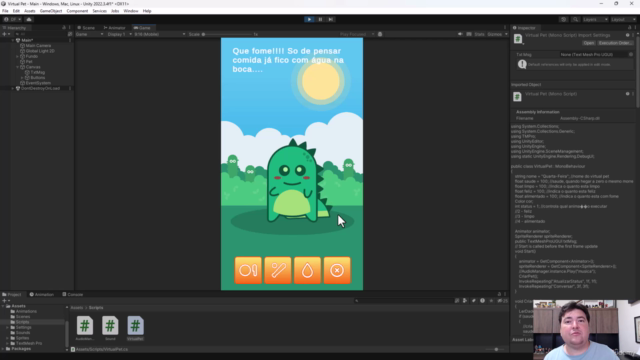The image size is (640, 360).
Task: Open the Layers dropdown
Action: click(595, 19)
